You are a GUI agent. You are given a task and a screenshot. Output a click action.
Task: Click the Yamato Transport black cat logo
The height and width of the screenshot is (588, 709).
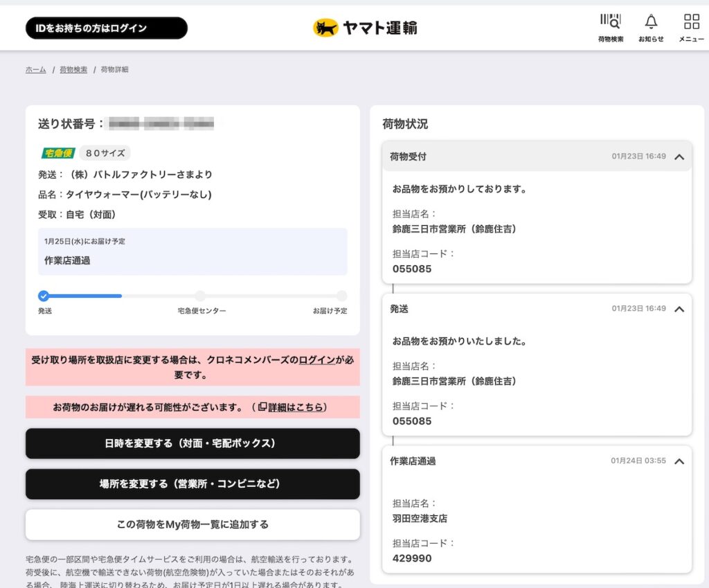point(326,28)
